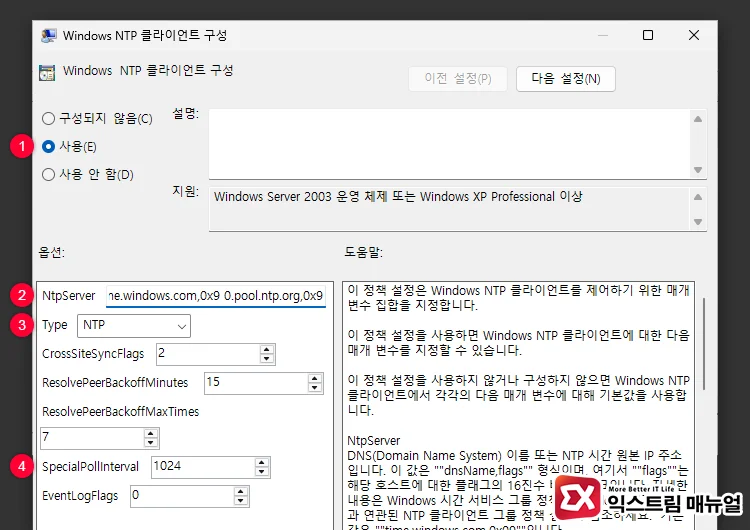This screenshot has height=530, width=750.
Task: Click the 도움말: label
Action: 364,252
